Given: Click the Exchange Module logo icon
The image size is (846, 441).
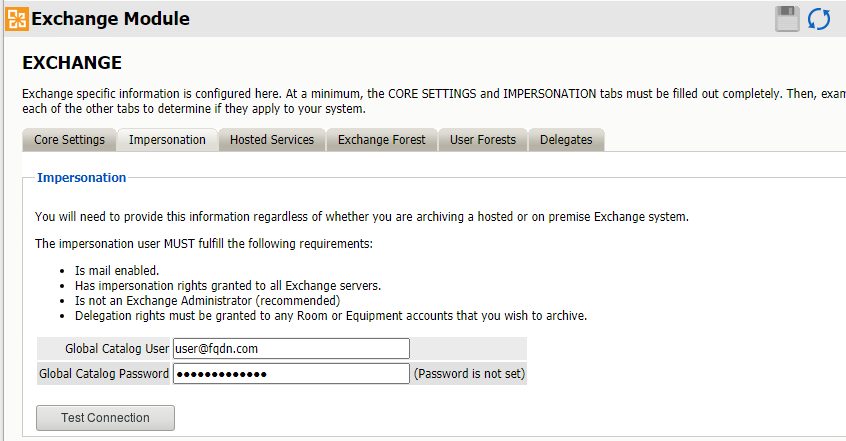Looking at the screenshot, I should tap(17, 18).
